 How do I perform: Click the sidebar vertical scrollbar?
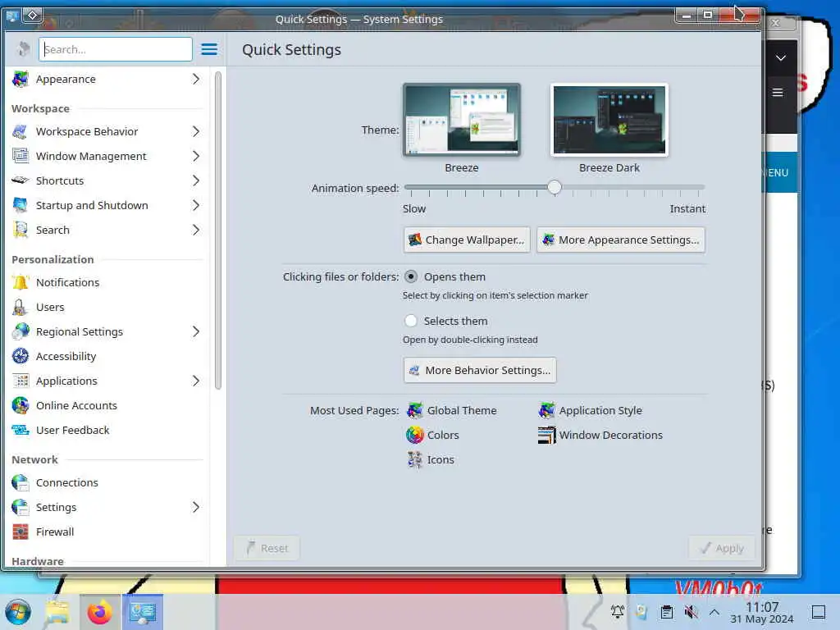coord(218,231)
